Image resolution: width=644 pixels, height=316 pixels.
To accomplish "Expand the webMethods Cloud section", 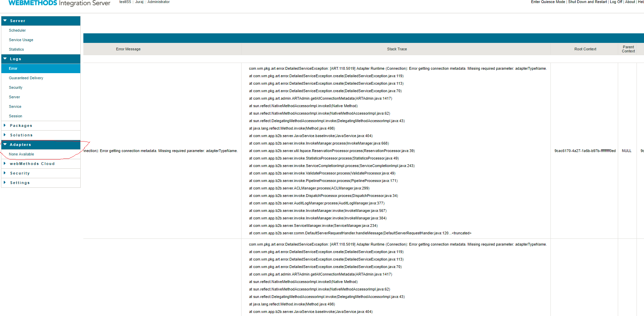I will [x=41, y=164].
